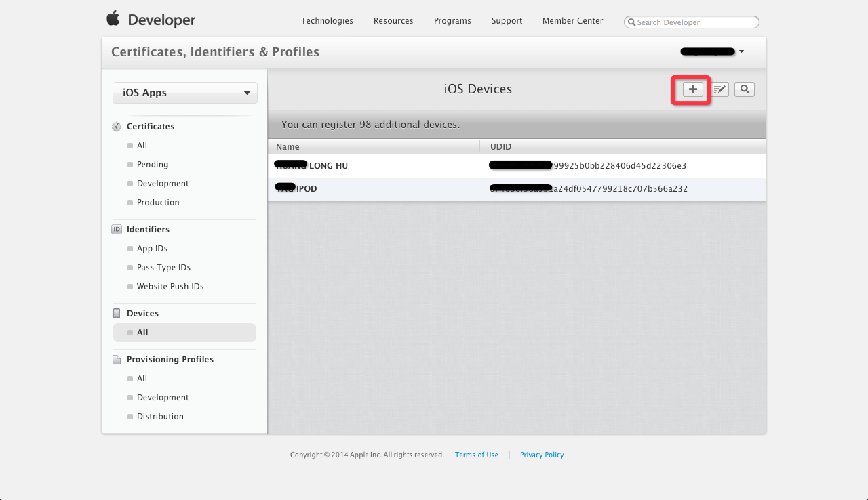This screenshot has height=500, width=868.
Task: Click magnifier icon in Search Developer field
Action: pyautogui.click(x=632, y=22)
